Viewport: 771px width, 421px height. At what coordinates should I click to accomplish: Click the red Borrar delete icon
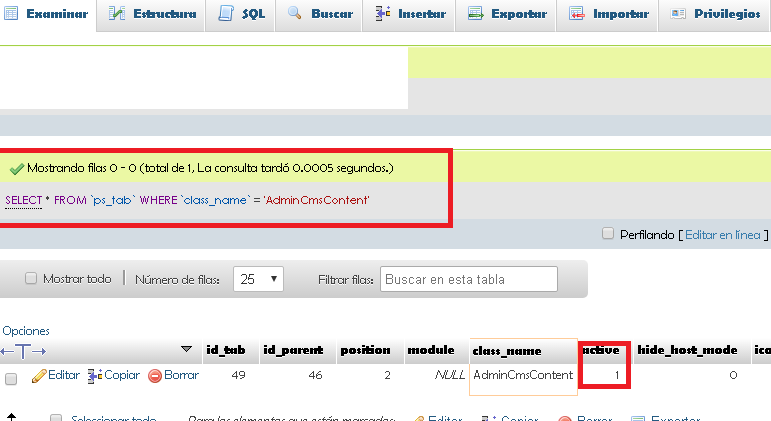tap(155, 376)
